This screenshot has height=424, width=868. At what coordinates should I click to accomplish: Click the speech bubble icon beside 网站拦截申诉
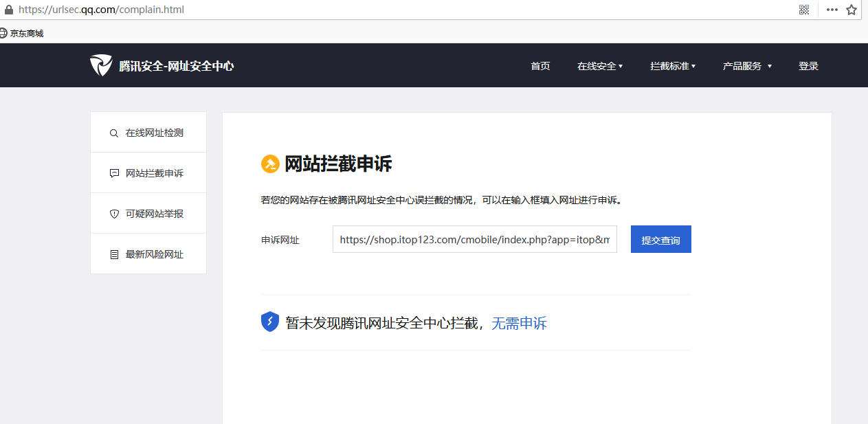(114, 173)
